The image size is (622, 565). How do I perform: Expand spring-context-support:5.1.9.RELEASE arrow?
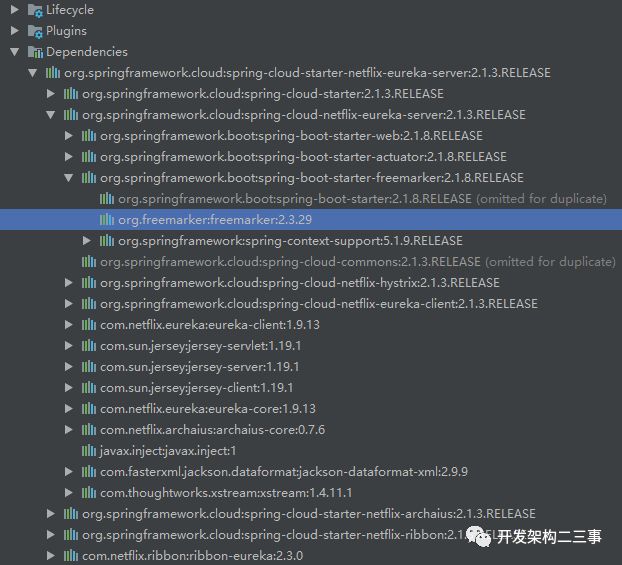coord(87,240)
